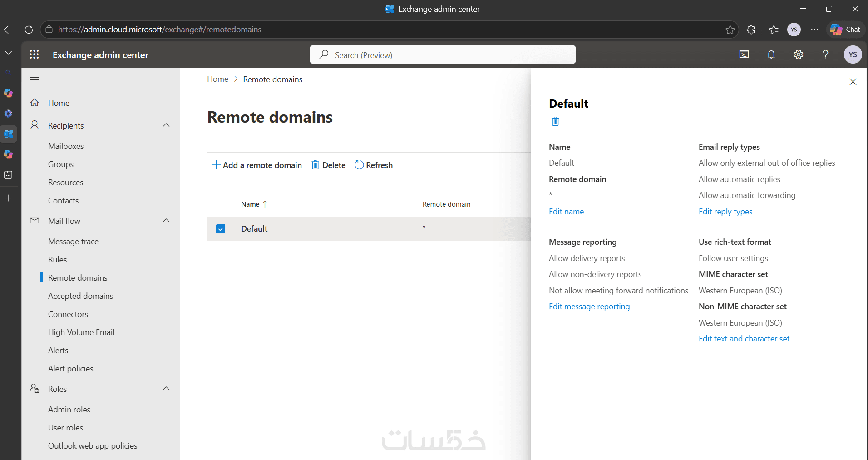Viewport: 868px width, 460px height.
Task: Open Admin roles in the navigation
Action: click(x=69, y=410)
